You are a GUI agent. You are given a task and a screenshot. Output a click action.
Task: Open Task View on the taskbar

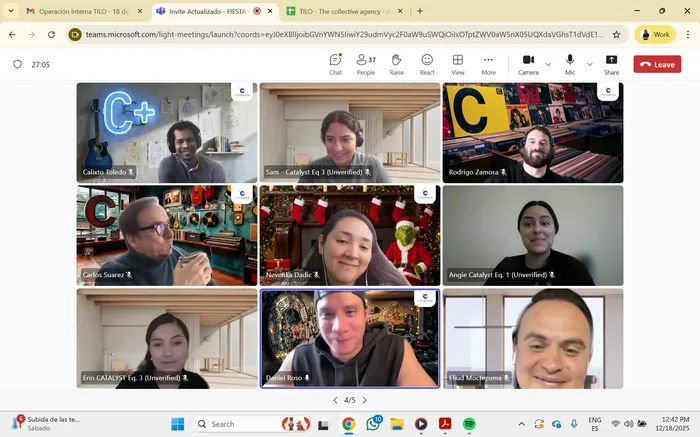pos(324,424)
